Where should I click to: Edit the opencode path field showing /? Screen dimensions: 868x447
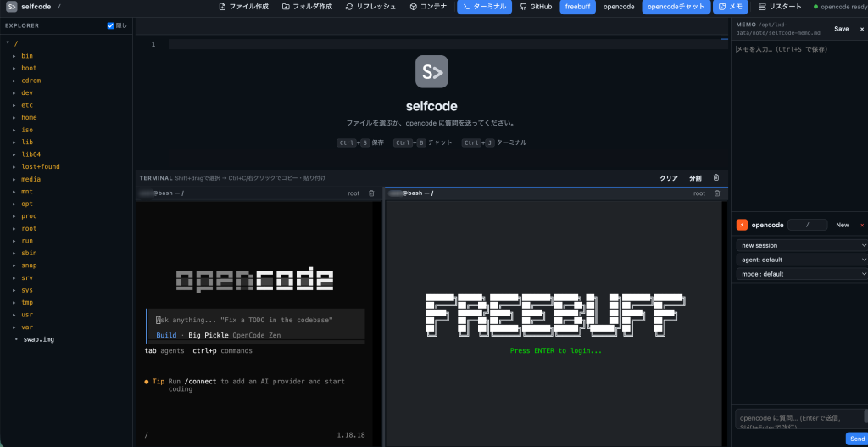coord(807,225)
